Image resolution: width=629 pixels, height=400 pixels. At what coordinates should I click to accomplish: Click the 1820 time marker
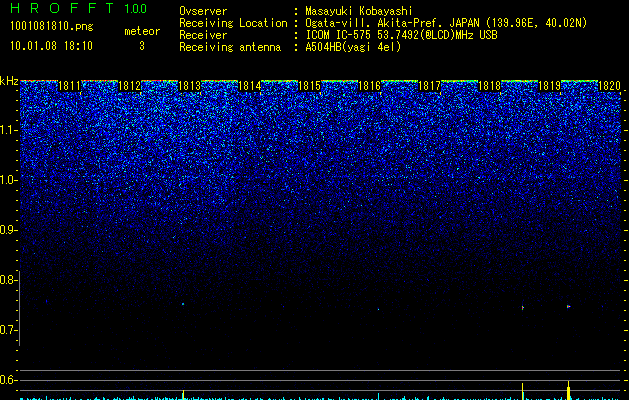tap(610, 86)
